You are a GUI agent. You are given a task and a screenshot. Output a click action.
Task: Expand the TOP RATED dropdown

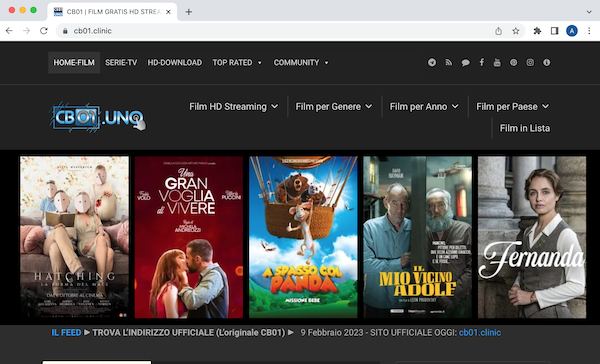(237, 63)
